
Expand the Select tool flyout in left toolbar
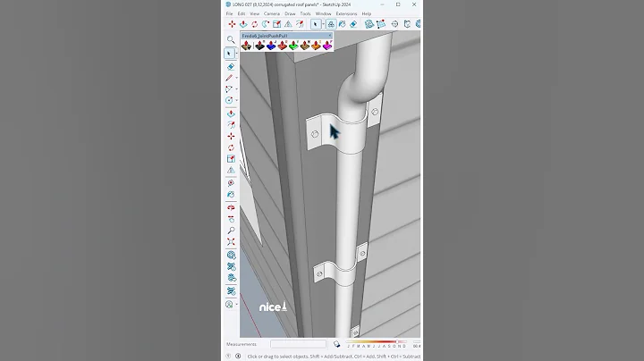236,54
